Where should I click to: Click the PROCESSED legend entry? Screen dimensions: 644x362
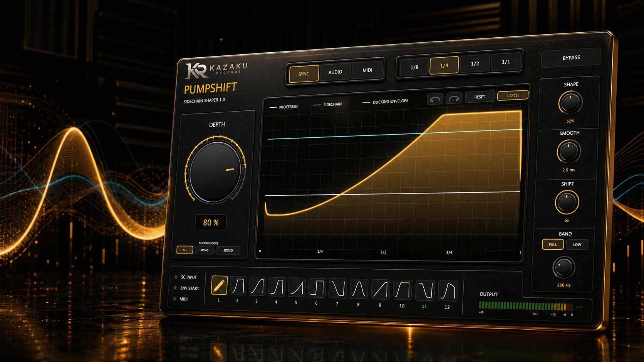click(284, 107)
